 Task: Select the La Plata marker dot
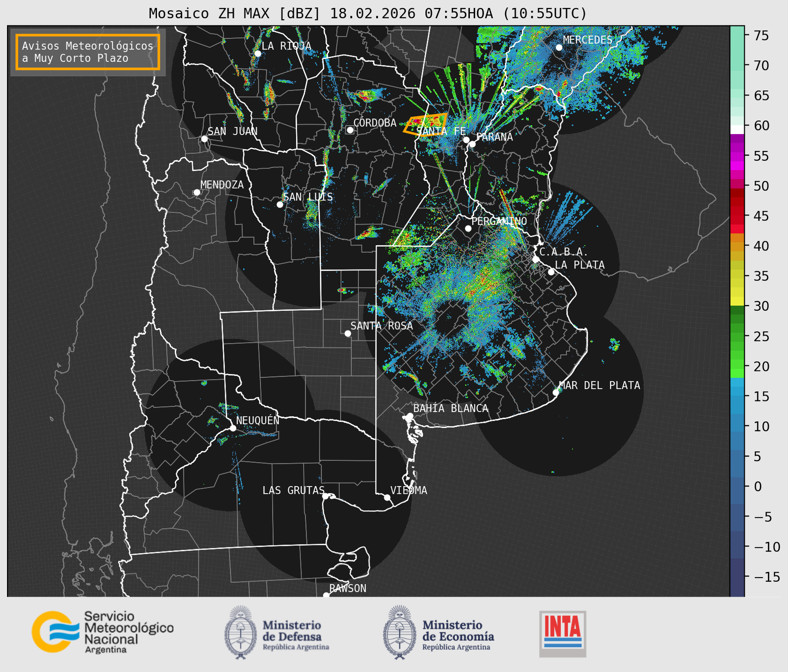pos(551,272)
